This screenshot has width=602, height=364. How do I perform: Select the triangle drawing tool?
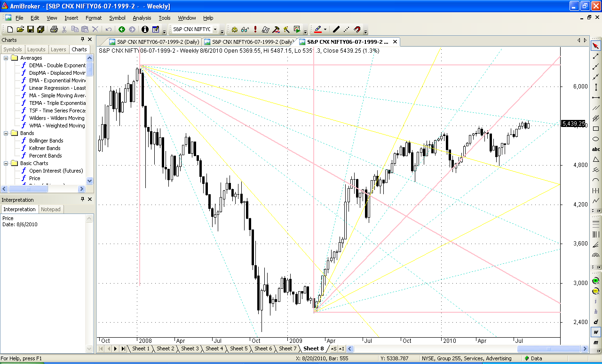[x=596, y=159]
